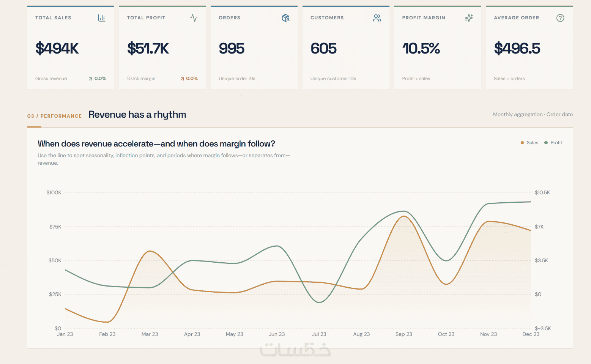This screenshot has height=364, width=591.
Task: Click the $-3.5K profit axis label
Action: tap(543, 328)
